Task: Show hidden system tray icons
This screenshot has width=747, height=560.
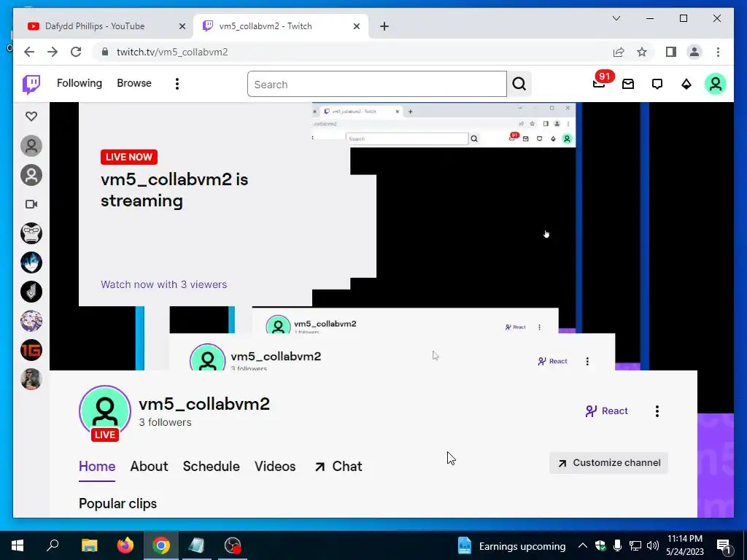Action: [583, 545]
